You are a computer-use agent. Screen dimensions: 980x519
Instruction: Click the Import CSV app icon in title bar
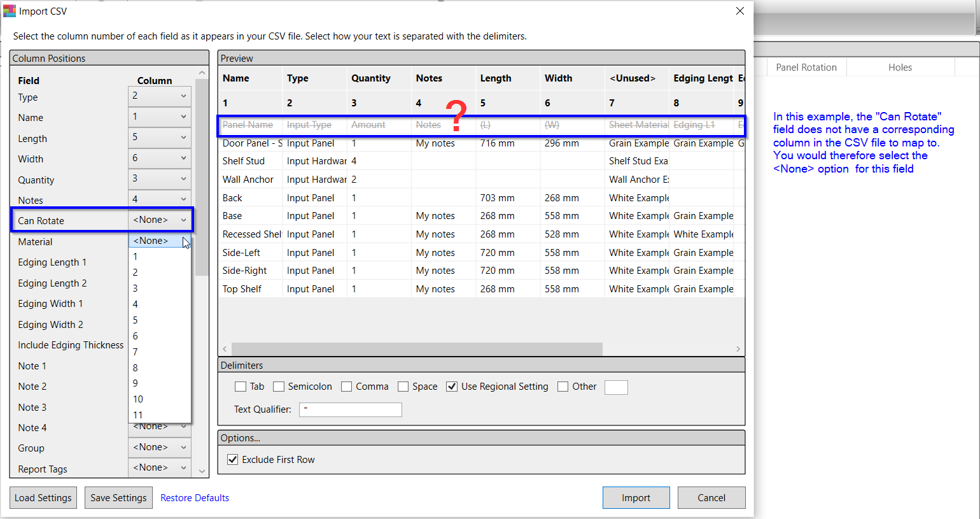point(10,11)
